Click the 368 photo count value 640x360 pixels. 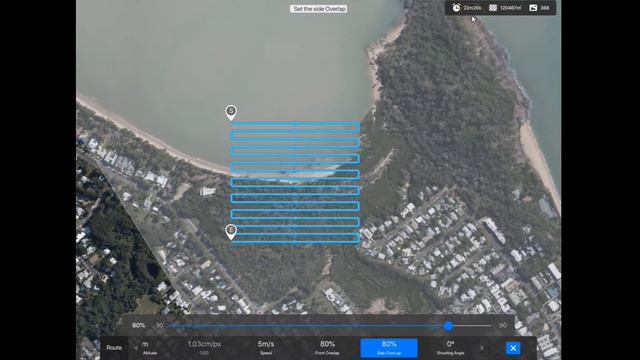(x=544, y=8)
